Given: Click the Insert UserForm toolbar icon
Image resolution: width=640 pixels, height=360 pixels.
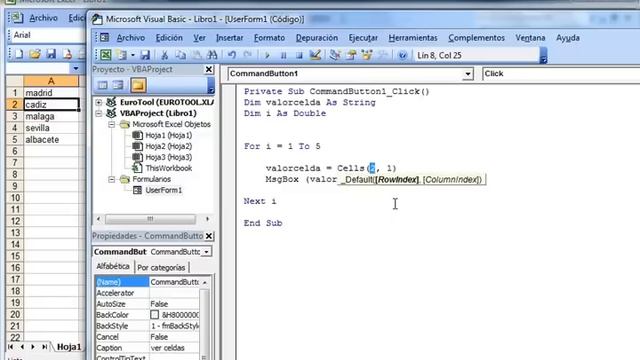Looking at the screenshot, I should click(122, 55).
